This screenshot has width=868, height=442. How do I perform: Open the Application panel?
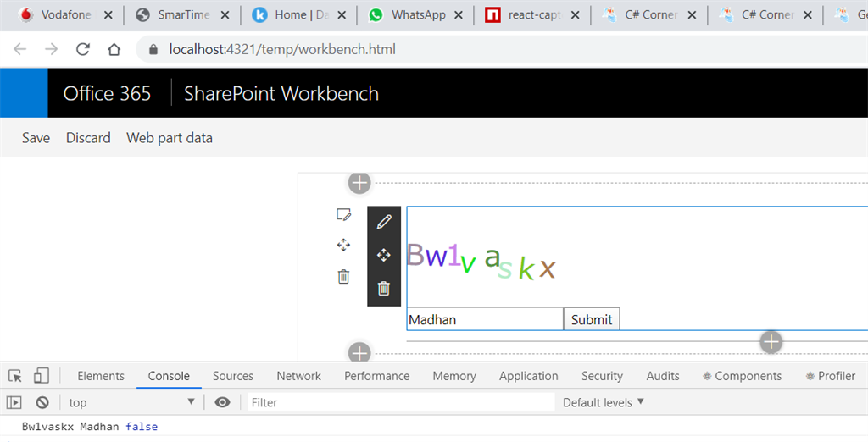pos(529,376)
